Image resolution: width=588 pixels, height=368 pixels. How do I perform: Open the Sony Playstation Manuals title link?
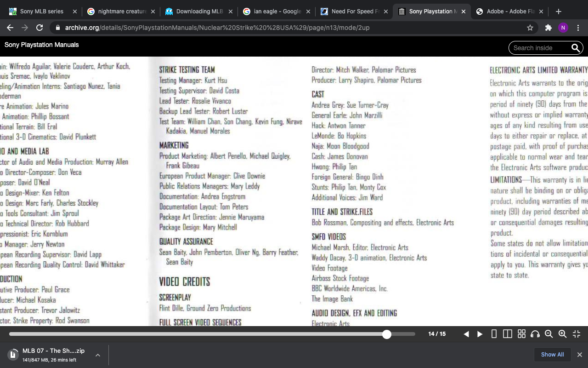pos(42,45)
